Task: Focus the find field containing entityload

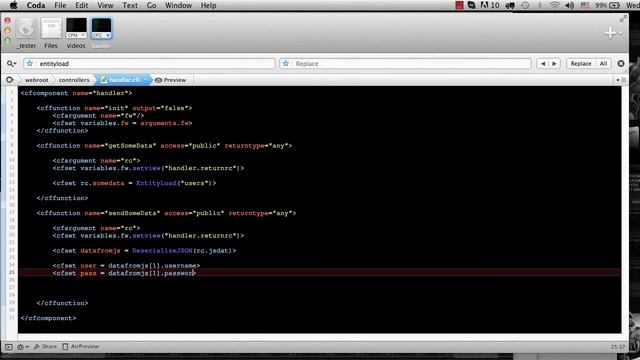Action: coord(149,64)
